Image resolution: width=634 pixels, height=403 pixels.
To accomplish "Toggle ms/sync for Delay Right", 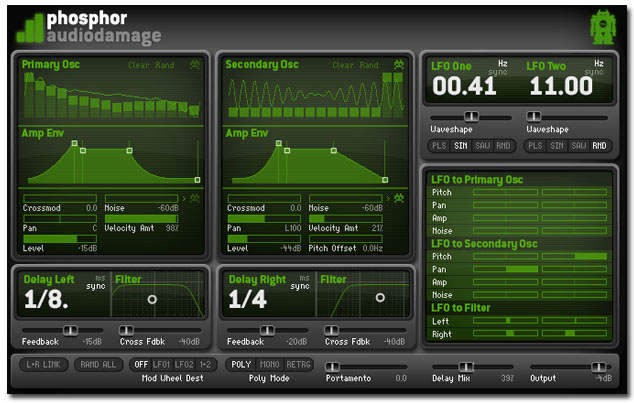I will (x=300, y=283).
